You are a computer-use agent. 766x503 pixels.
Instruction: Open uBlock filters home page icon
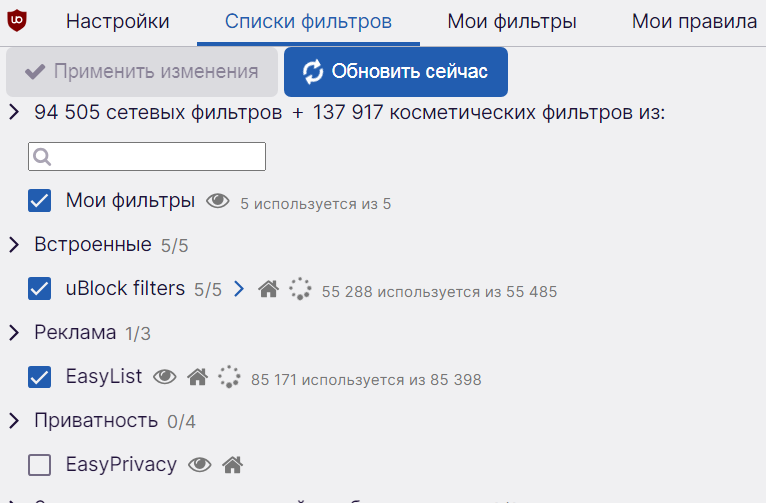[x=269, y=289]
